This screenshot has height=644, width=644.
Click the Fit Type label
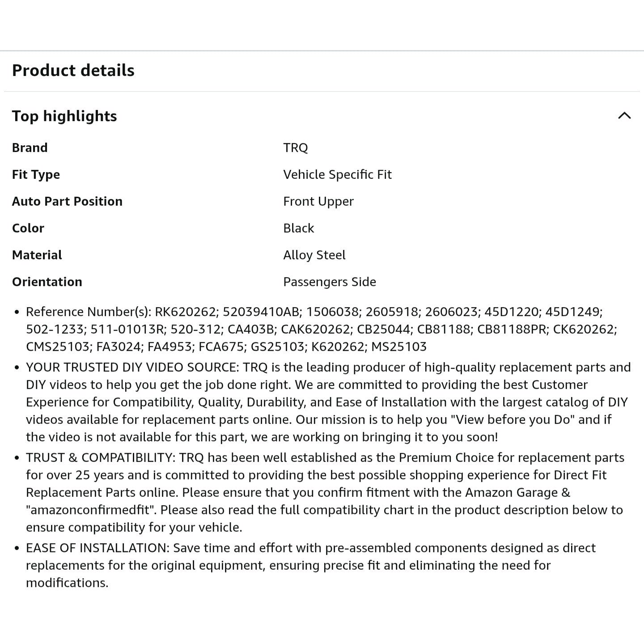36,174
